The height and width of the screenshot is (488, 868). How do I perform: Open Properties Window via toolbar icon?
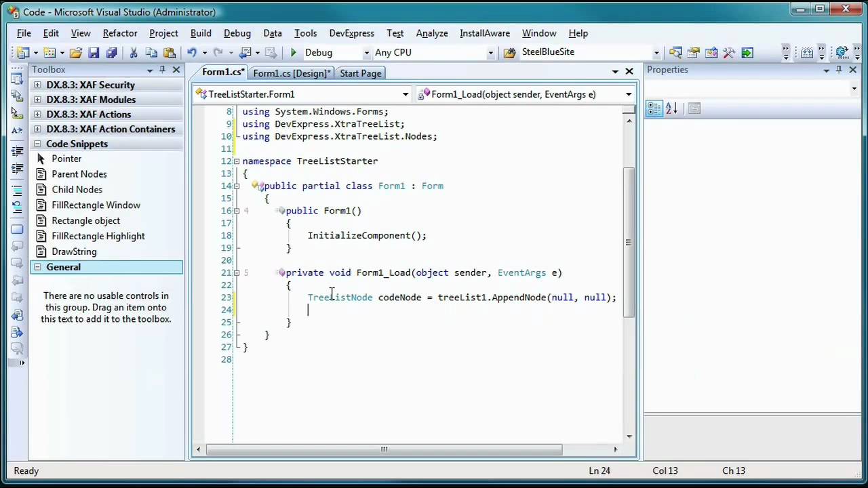click(693, 53)
